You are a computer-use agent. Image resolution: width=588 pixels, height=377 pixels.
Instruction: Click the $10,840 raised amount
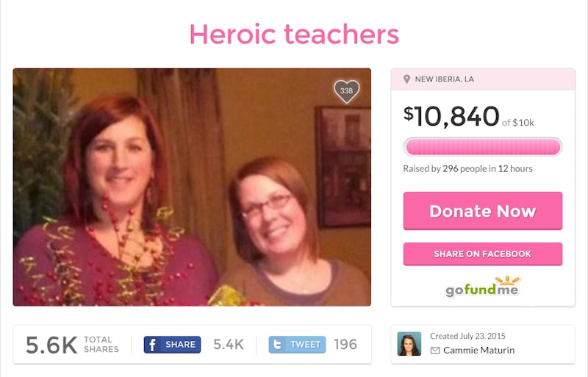tap(451, 116)
